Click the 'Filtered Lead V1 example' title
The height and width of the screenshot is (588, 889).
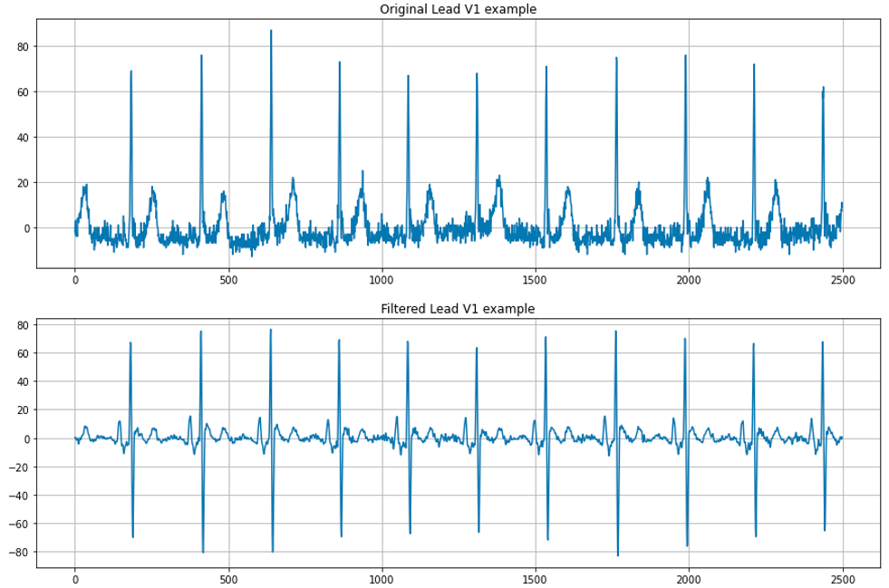point(458,309)
